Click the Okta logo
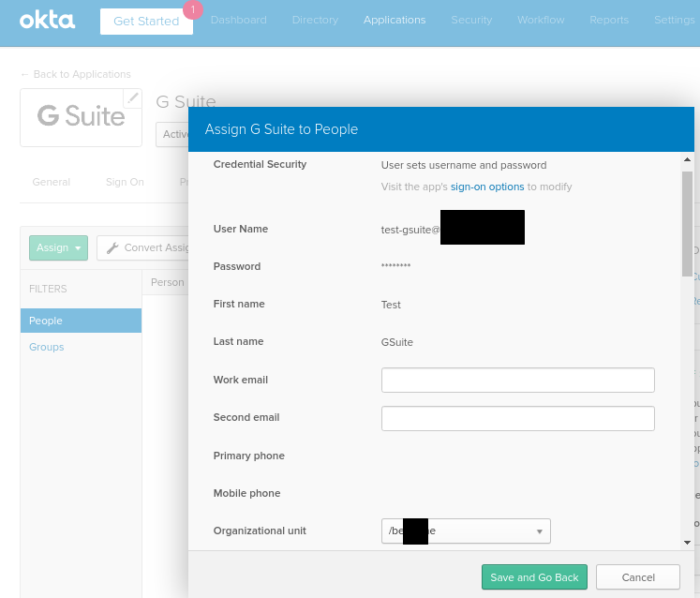 click(x=47, y=21)
